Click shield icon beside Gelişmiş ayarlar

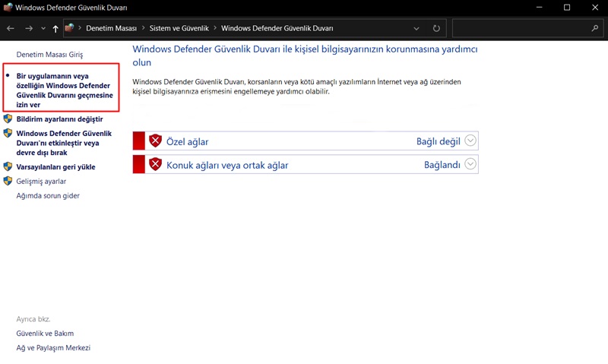8,181
